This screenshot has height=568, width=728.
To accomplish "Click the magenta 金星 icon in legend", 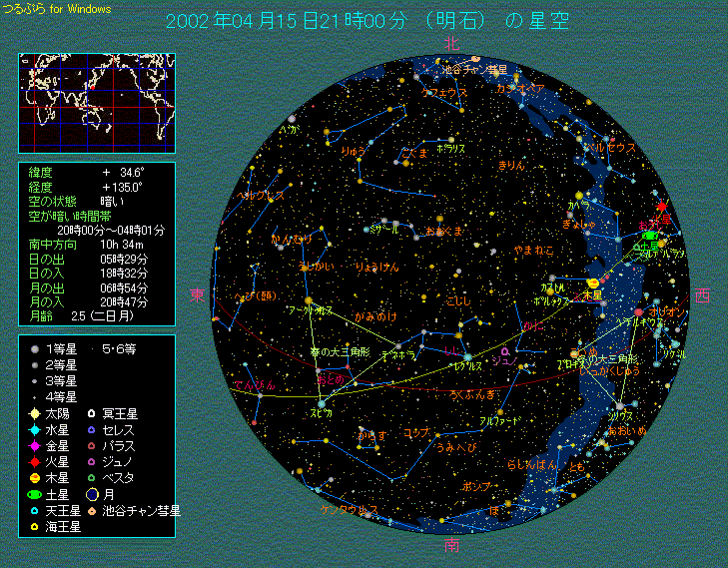I will 35,446.
